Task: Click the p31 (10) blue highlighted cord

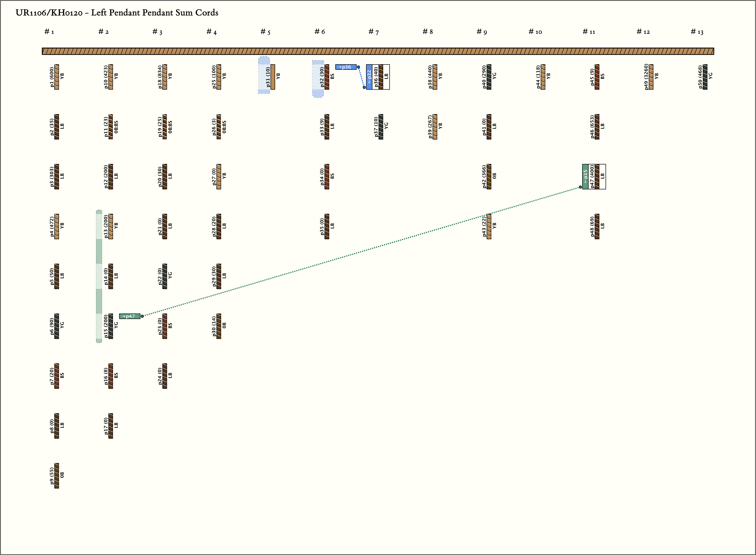Action: [273, 77]
